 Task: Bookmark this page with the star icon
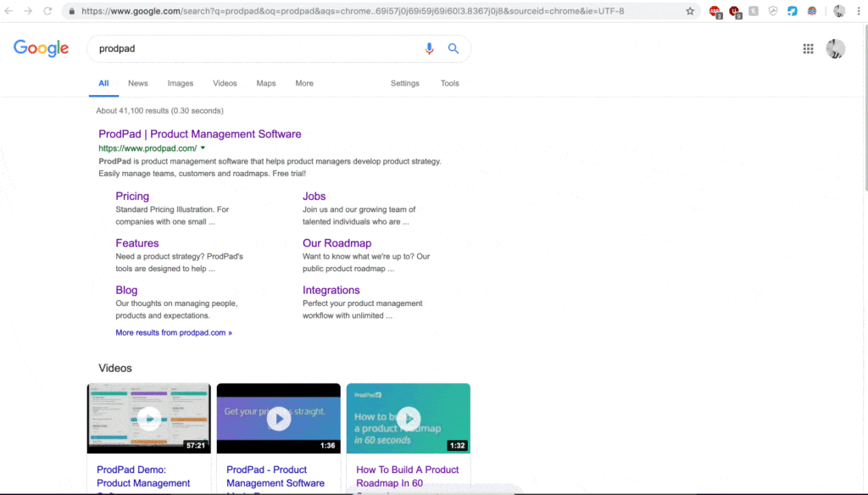pos(690,11)
